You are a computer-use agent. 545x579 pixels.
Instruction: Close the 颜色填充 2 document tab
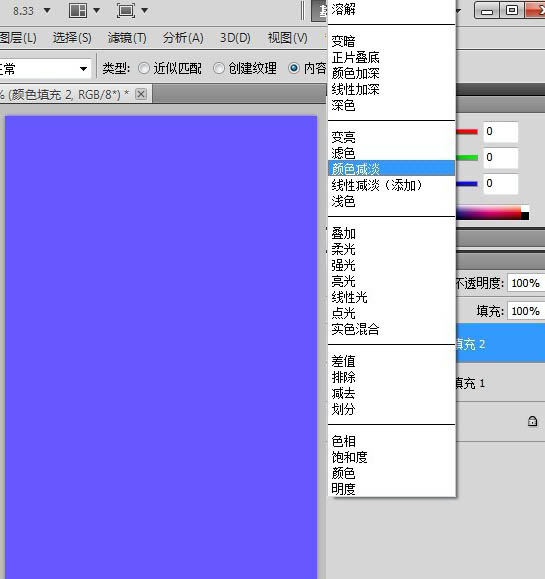141,94
